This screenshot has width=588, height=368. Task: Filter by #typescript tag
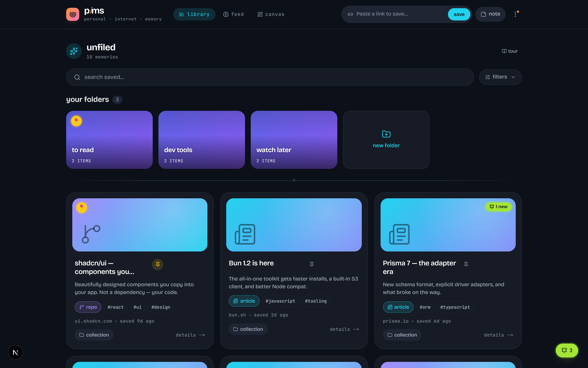click(455, 307)
